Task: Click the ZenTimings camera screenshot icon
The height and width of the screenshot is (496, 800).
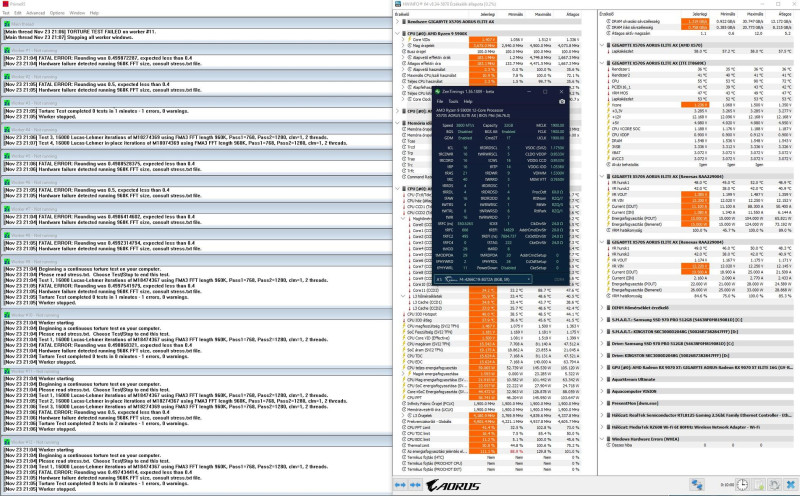Action: (x=562, y=102)
